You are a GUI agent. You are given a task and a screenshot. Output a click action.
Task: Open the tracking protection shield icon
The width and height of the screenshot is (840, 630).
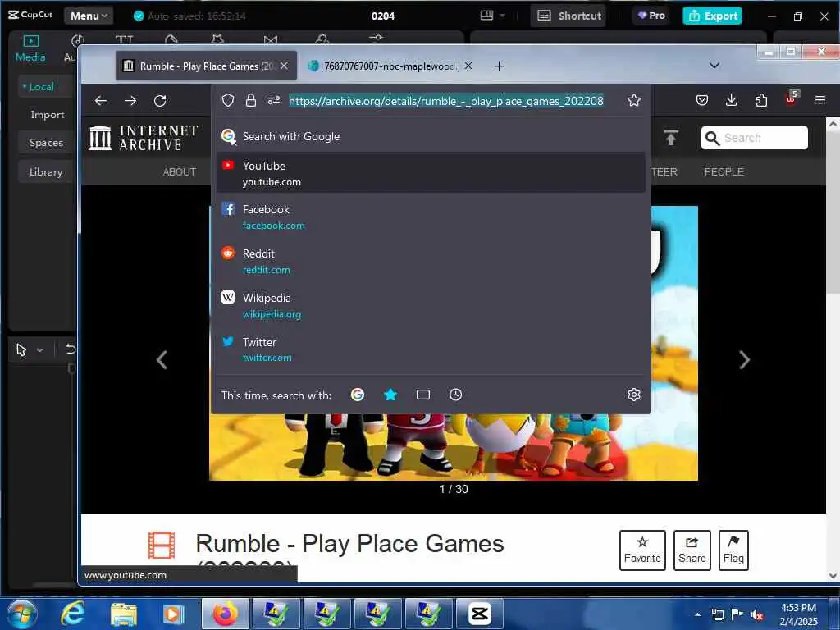click(x=228, y=100)
